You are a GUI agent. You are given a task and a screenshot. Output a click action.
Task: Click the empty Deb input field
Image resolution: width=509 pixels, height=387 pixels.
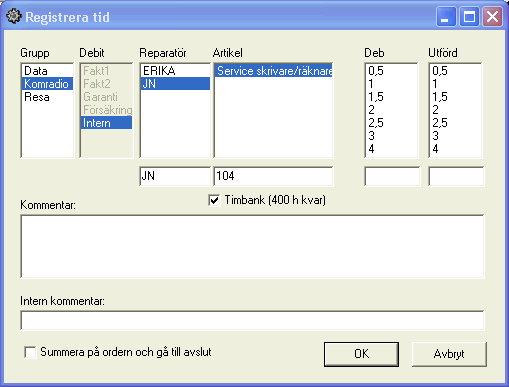coord(392,176)
